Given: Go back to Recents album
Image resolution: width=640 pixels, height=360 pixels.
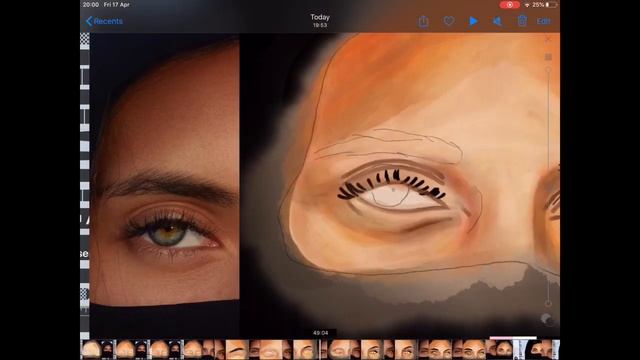Looking at the screenshot, I should pos(104,21).
